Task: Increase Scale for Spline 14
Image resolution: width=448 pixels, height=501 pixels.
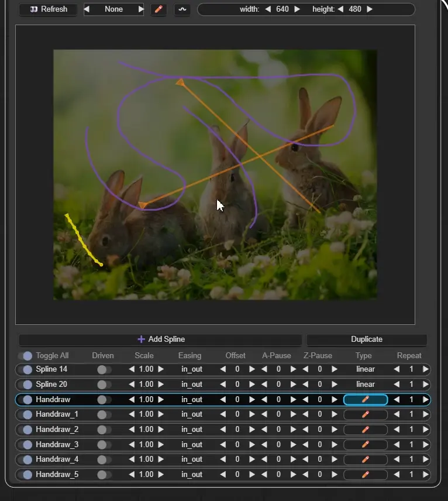Action: pyautogui.click(x=161, y=369)
